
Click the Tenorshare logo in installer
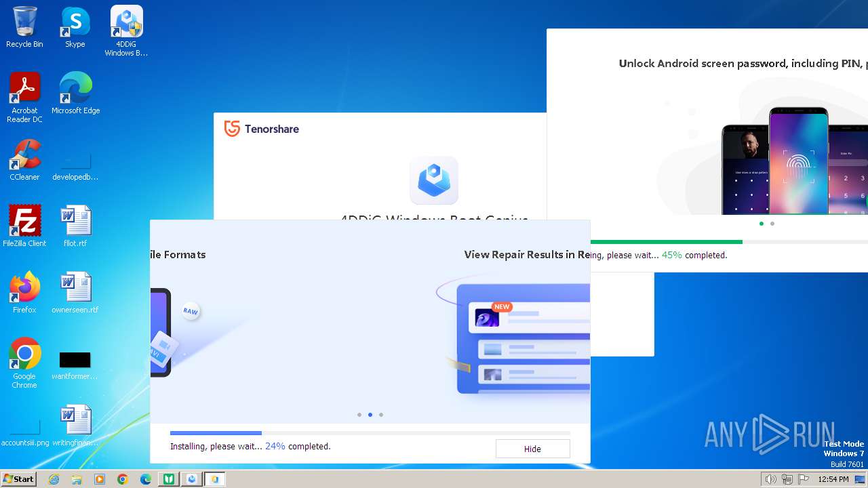(x=262, y=129)
